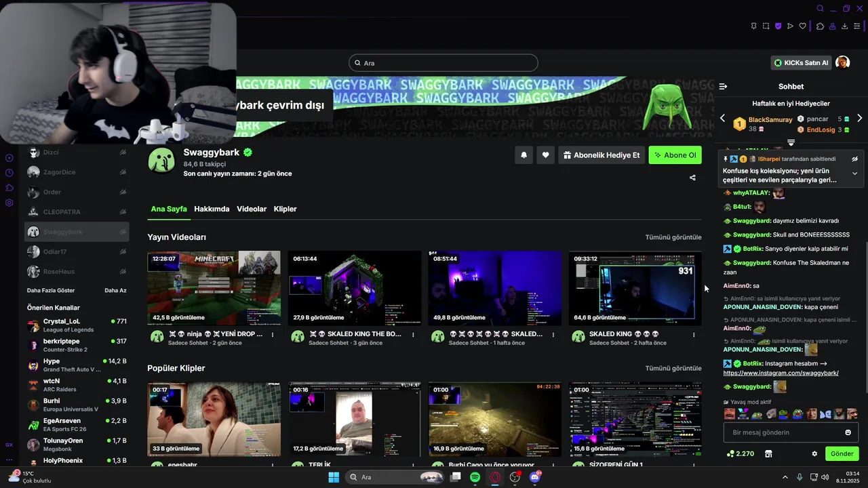The height and width of the screenshot is (488, 868).
Task: Toggle hidden eye icon for RoseHeus
Action: 123,271
